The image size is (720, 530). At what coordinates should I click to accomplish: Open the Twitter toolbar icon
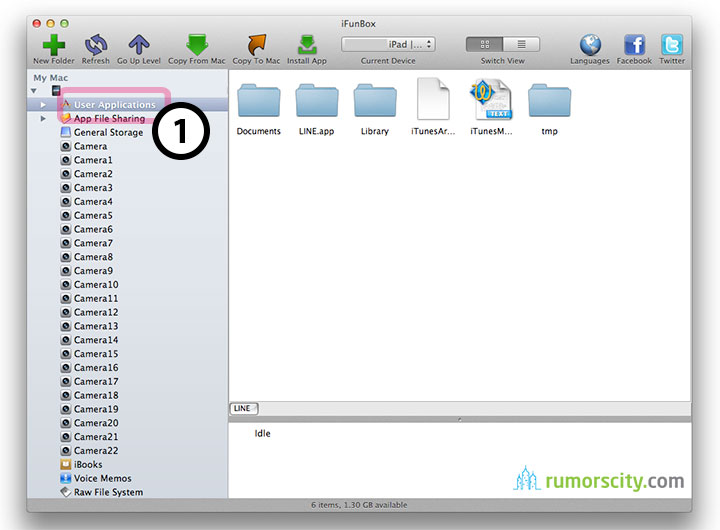(672, 45)
